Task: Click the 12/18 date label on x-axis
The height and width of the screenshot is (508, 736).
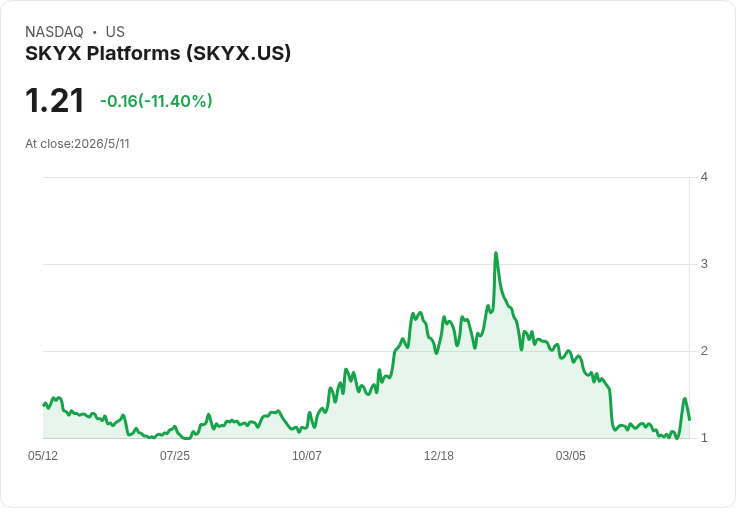Action: pos(438,455)
